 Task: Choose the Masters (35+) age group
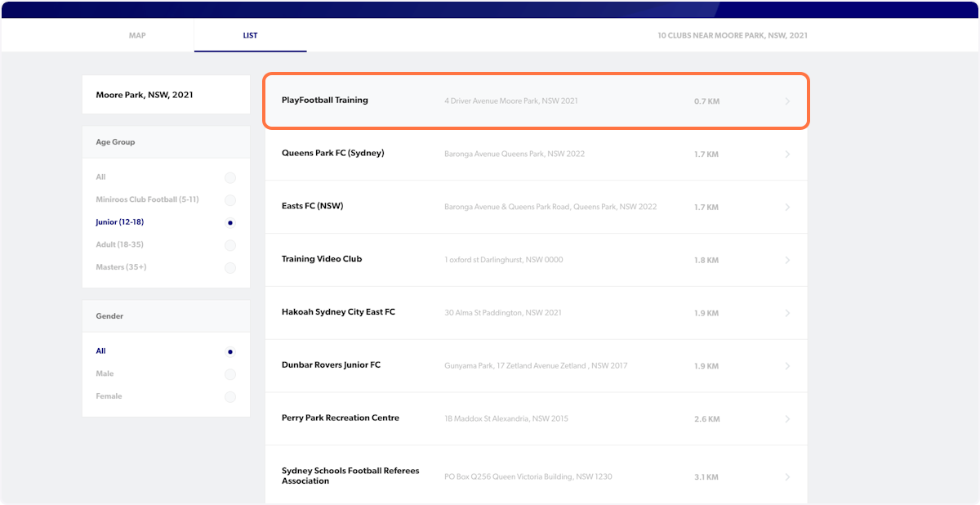coord(230,268)
